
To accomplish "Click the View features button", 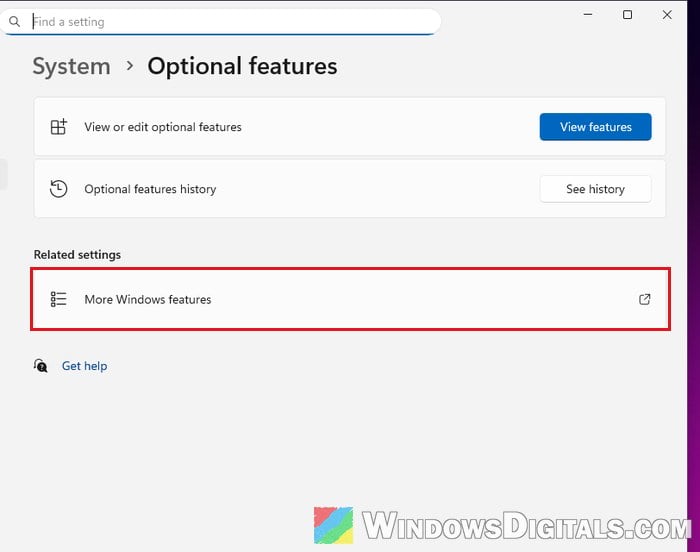I will [595, 127].
